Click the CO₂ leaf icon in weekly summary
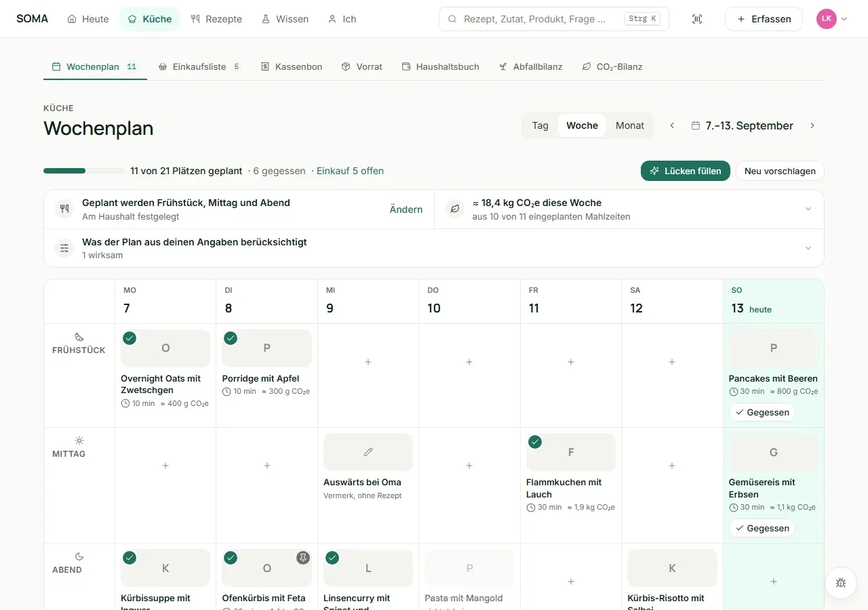The height and width of the screenshot is (610, 868). 454,209
